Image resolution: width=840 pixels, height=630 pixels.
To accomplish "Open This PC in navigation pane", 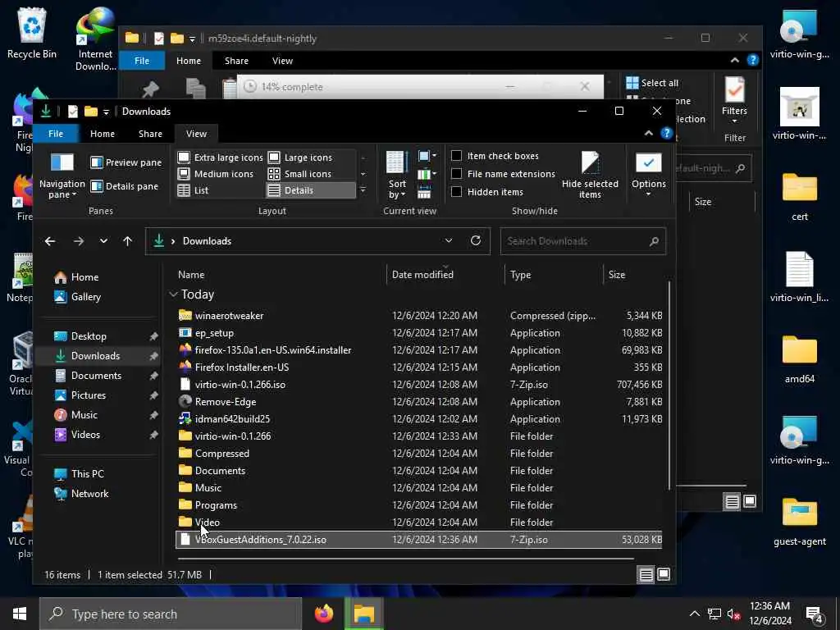I will (x=80, y=474).
